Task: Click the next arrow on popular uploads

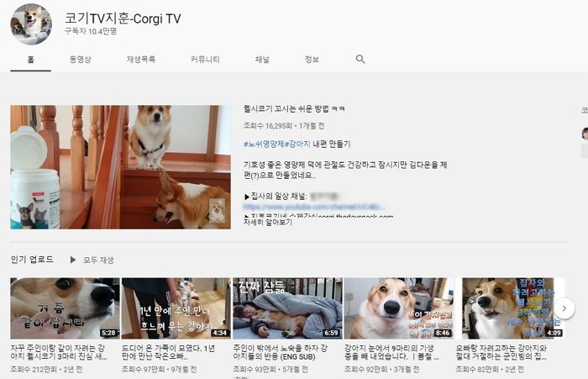Action: click(x=564, y=308)
